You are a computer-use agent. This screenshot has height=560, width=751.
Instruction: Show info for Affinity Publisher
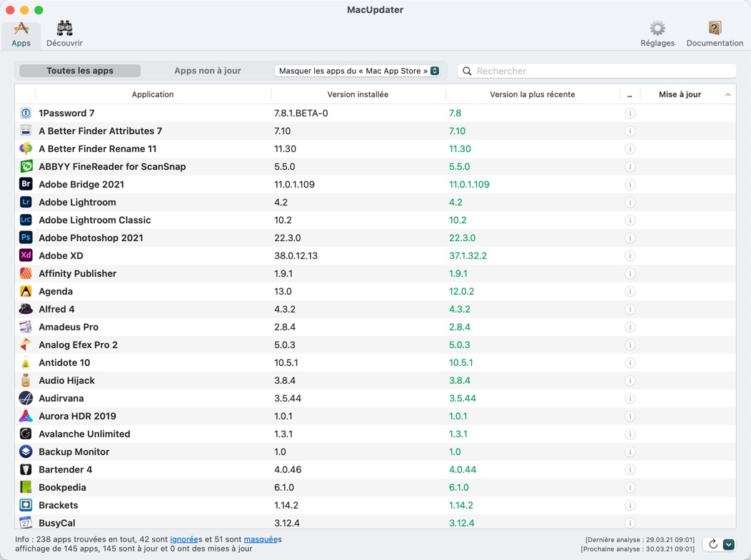(630, 273)
